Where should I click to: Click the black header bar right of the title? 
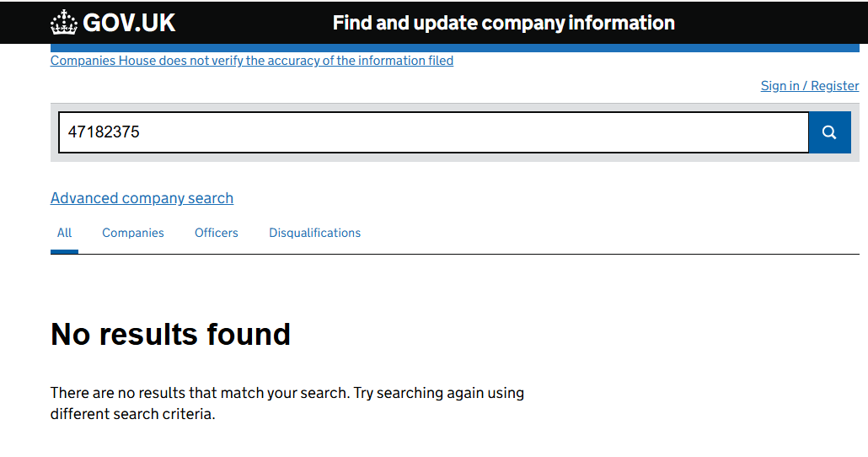(x=769, y=23)
